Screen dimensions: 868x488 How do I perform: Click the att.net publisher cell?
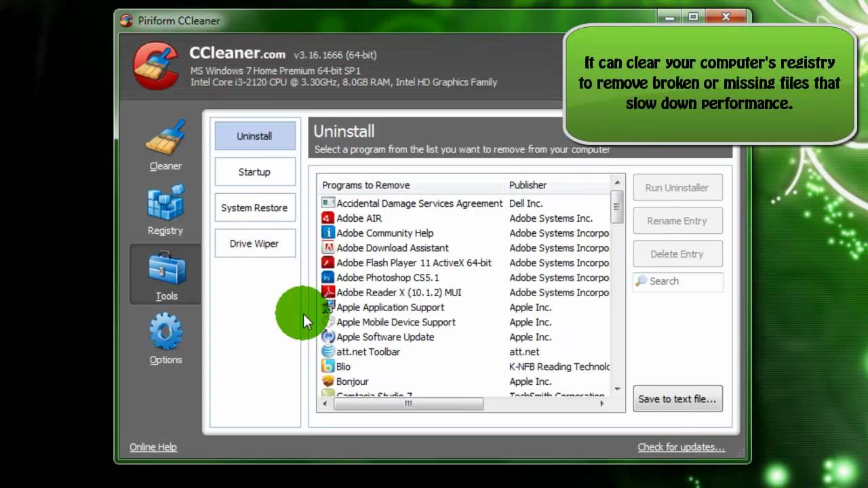click(x=524, y=352)
